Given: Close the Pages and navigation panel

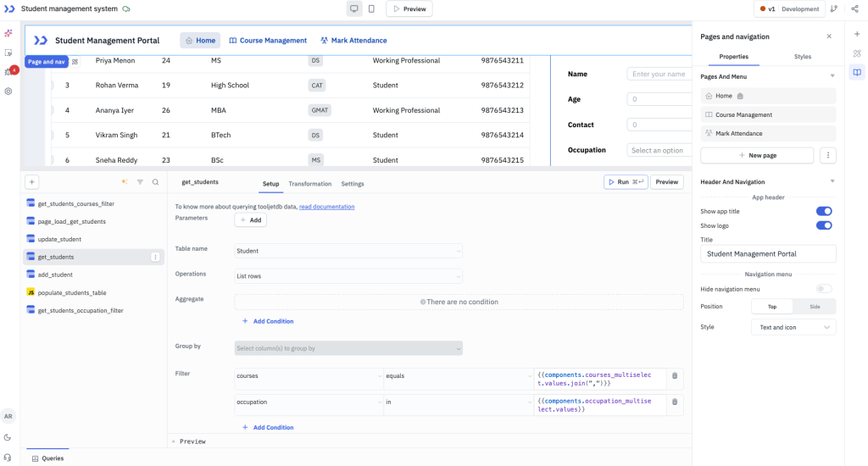Looking at the screenshot, I should point(829,36).
